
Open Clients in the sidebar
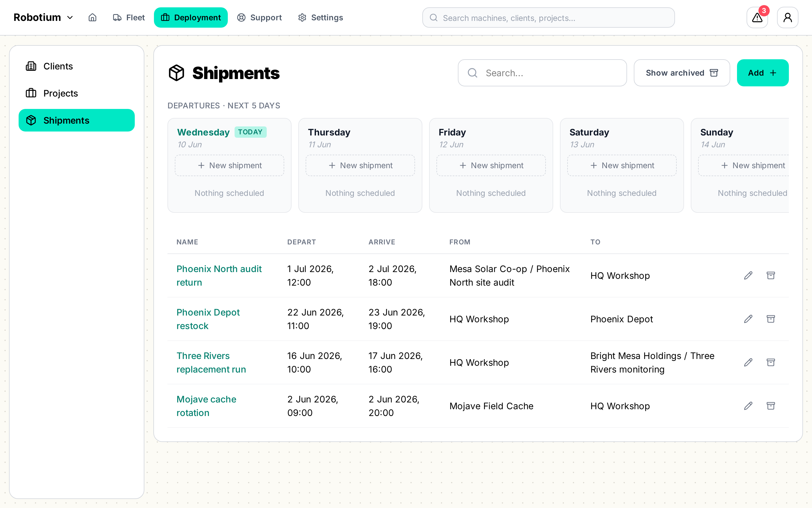pos(76,66)
